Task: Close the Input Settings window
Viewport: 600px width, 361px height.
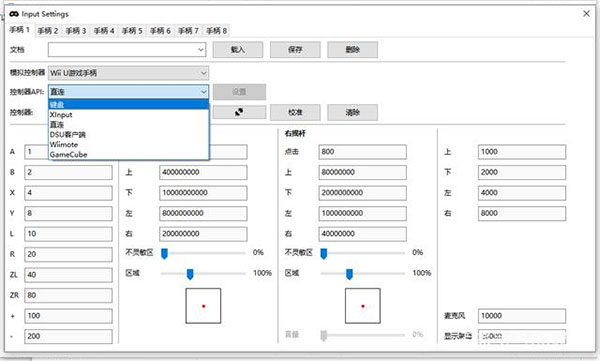Action: pos(586,14)
